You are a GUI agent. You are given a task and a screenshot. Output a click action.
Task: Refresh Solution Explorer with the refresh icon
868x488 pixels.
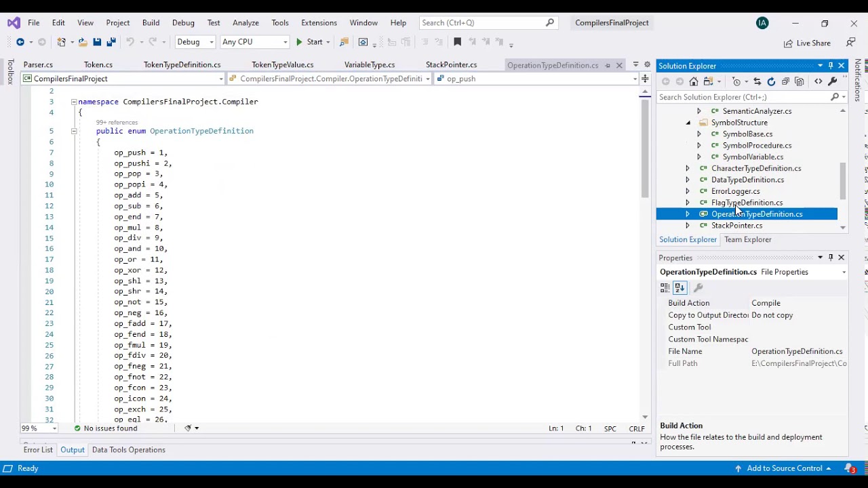coord(771,81)
